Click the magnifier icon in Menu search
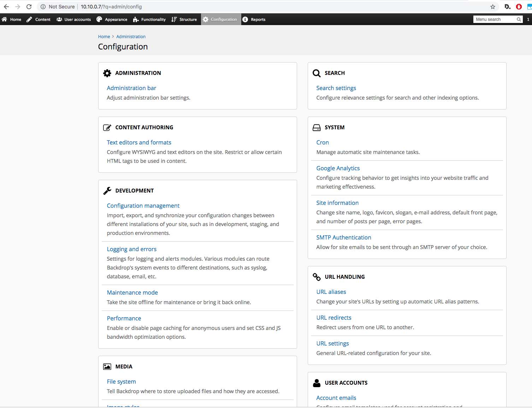This screenshot has width=532, height=408. click(519, 19)
